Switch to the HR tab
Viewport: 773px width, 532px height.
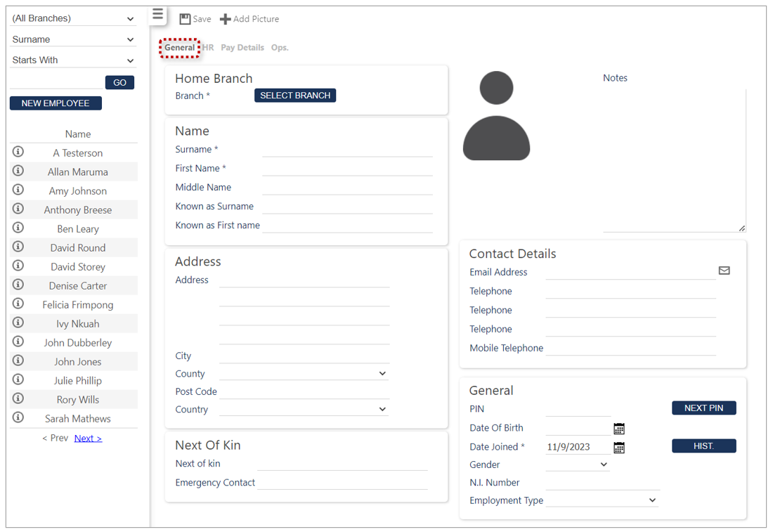pyautogui.click(x=208, y=48)
